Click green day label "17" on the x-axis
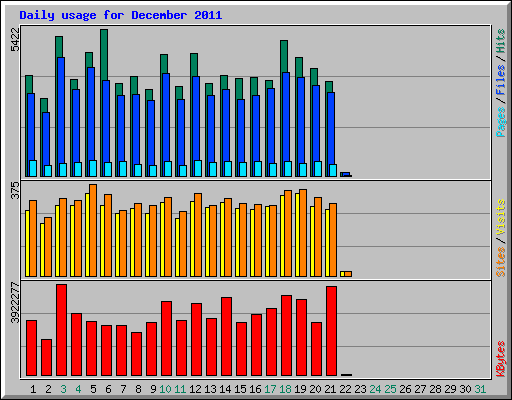 click(270, 389)
